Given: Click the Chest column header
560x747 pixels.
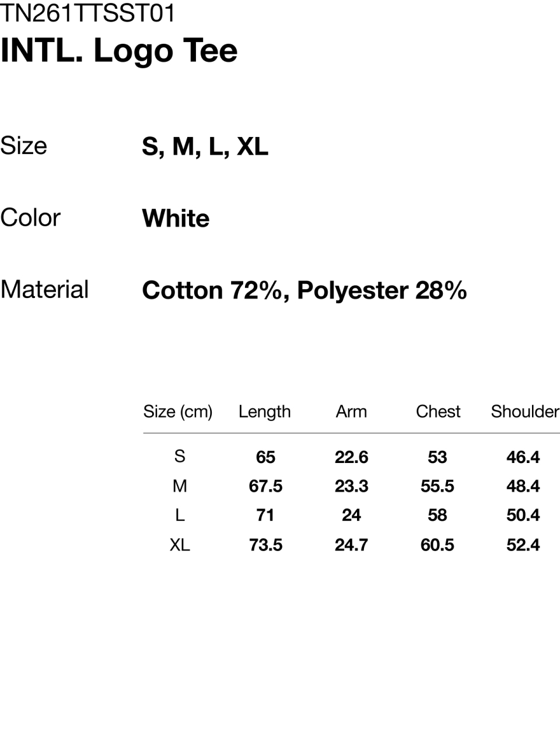Looking at the screenshot, I should [x=437, y=412].
